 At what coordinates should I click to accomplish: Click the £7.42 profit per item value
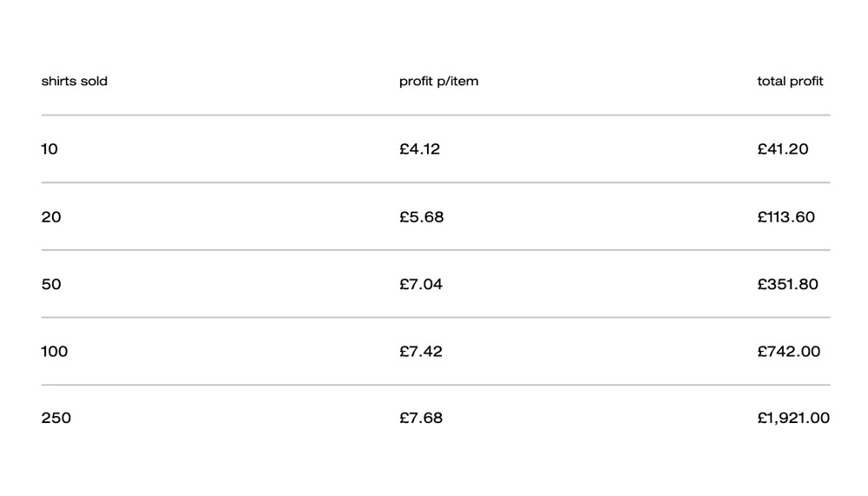tap(421, 352)
